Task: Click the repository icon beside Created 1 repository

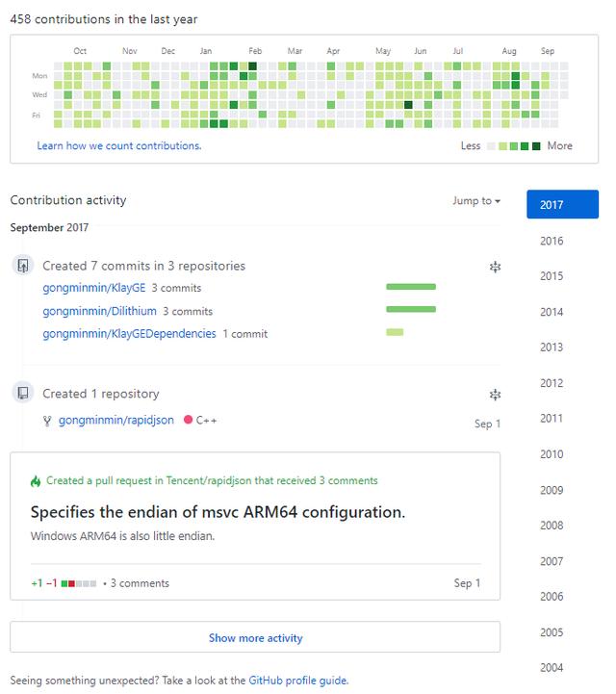Action: point(23,393)
